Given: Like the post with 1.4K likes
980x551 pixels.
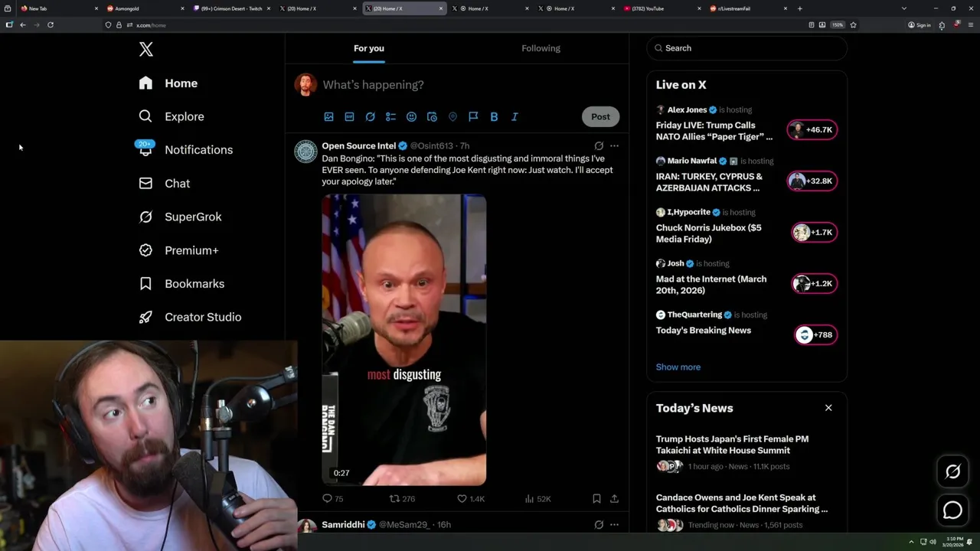Looking at the screenshot, I should point(471,499).
